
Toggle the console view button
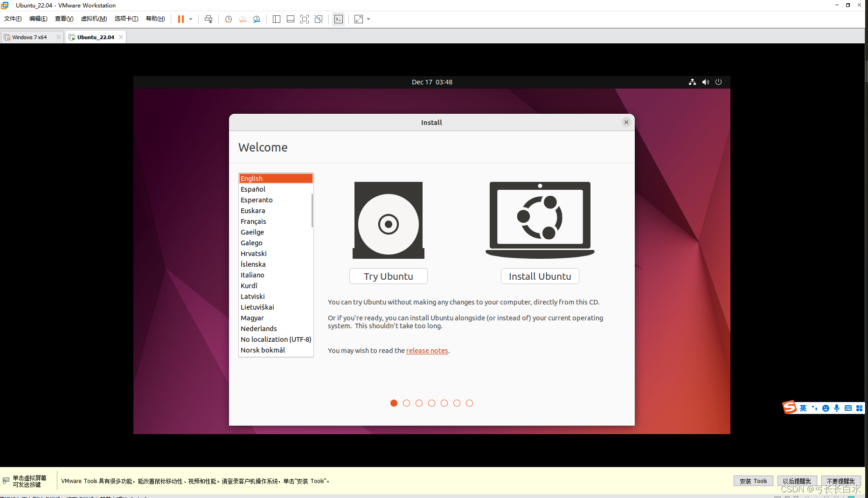[x=339, y=19]
